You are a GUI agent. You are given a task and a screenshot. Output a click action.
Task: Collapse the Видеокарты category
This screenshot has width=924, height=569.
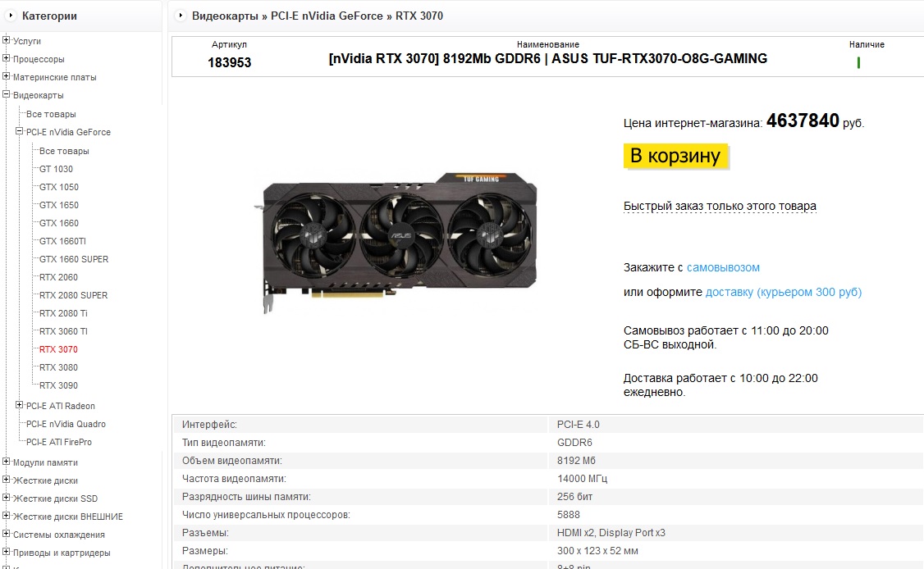6,93
